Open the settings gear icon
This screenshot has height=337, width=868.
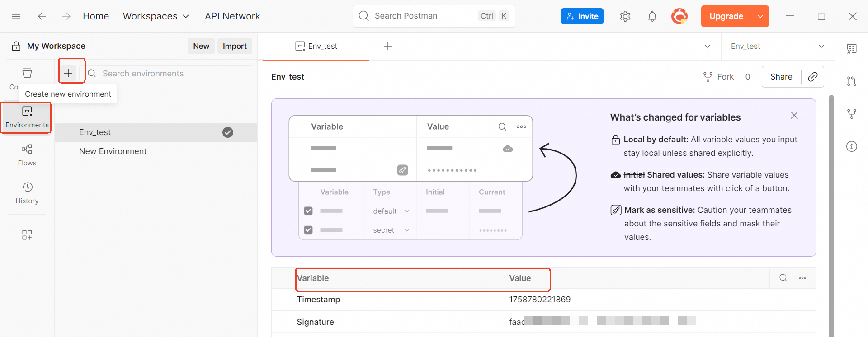click(x=625, y=16)
